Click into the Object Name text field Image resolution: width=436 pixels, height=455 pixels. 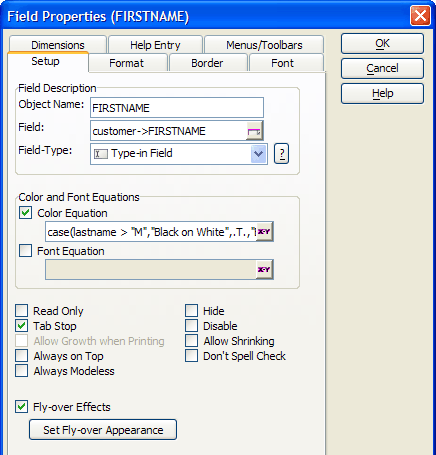[177, 108]
